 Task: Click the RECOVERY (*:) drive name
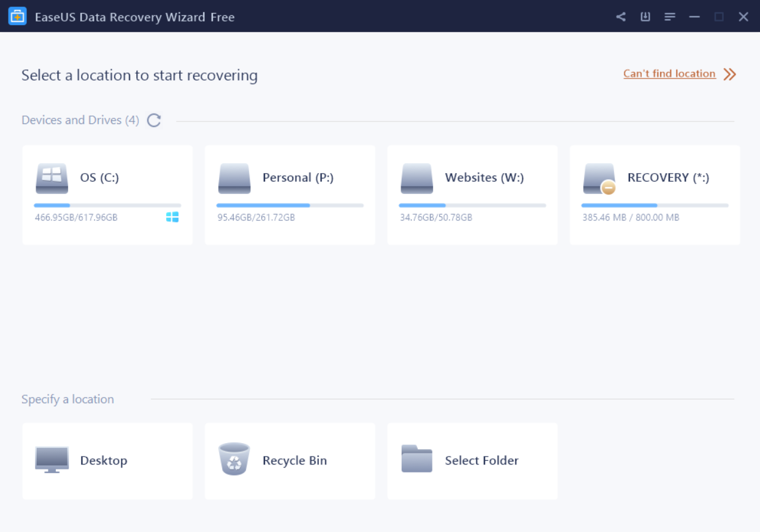point(668,177)
